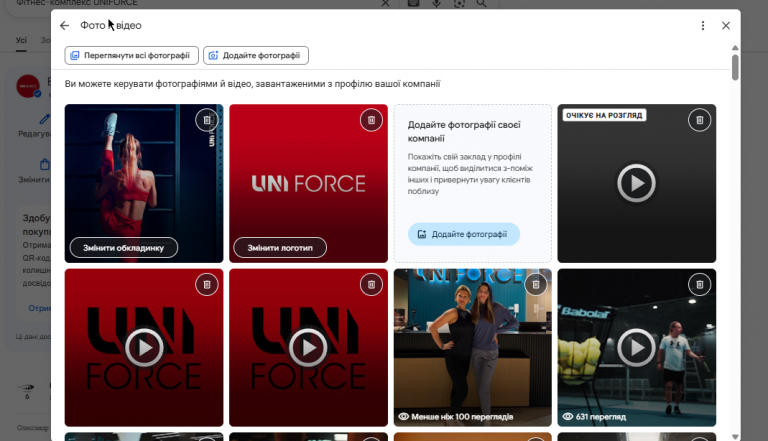Play the video marked ОЧІКУЄ НА РОЗГЛЯД
This screenshot has height=441, width=768.
[636, 183]
